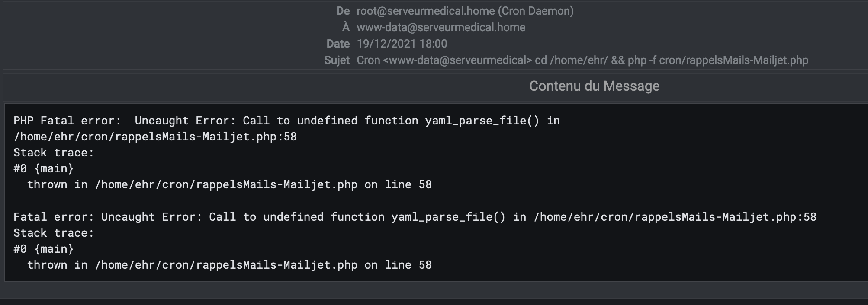Click the "Contenu du Message" section header
868x305 pixels.
[594, 86]
